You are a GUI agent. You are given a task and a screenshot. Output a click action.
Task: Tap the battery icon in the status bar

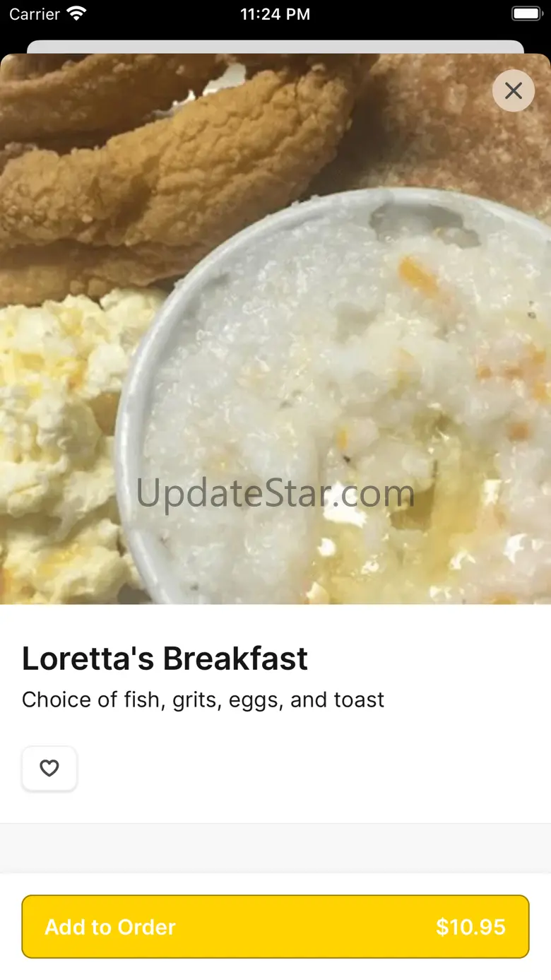(x=526, y=14)
